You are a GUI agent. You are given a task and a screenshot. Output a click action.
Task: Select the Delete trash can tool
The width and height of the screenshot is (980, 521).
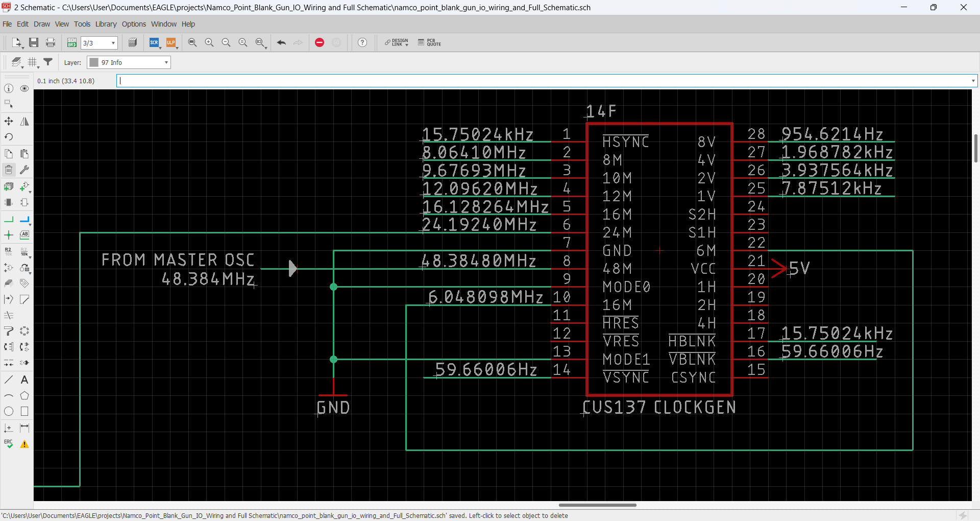tap(9, 170)
